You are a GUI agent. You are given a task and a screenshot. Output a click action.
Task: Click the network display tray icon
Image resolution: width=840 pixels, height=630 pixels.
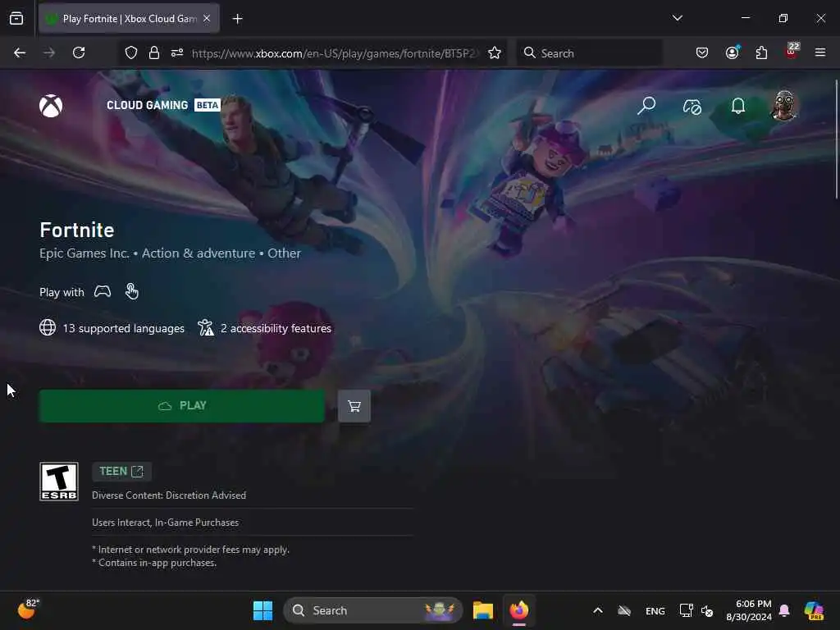(687, 610)
